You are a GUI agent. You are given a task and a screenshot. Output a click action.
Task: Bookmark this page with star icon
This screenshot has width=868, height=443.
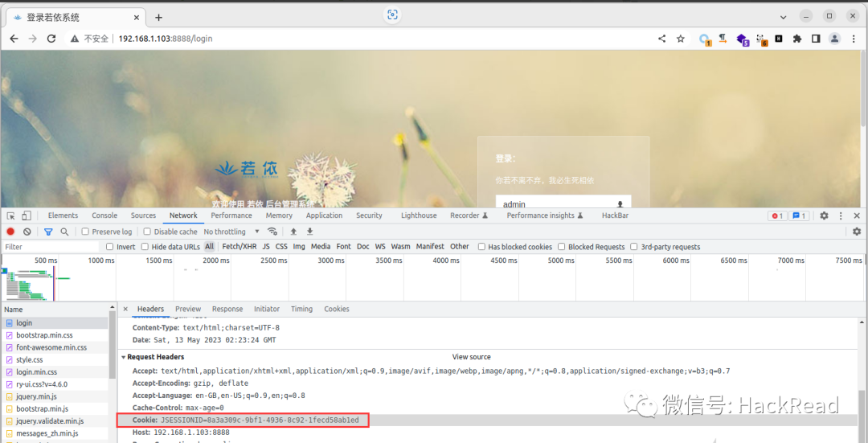[681, 39]
